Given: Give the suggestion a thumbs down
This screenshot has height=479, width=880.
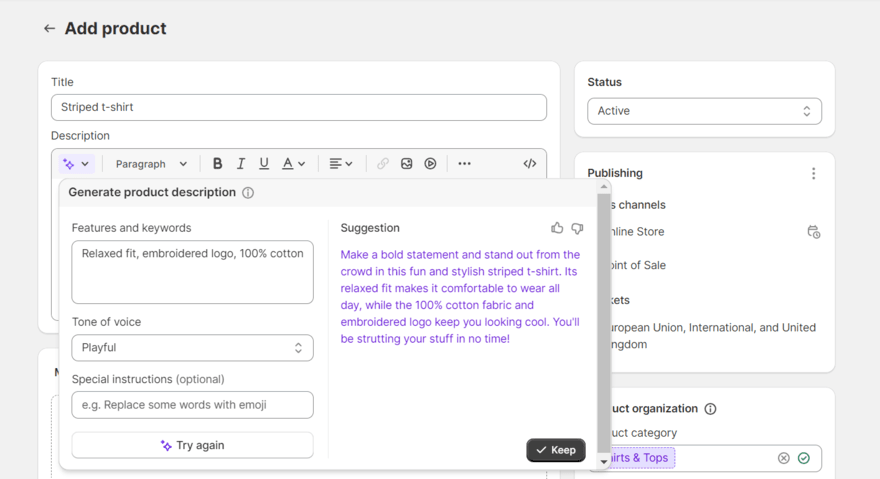Looking at the screenshot, I should [x=577, y=228].
